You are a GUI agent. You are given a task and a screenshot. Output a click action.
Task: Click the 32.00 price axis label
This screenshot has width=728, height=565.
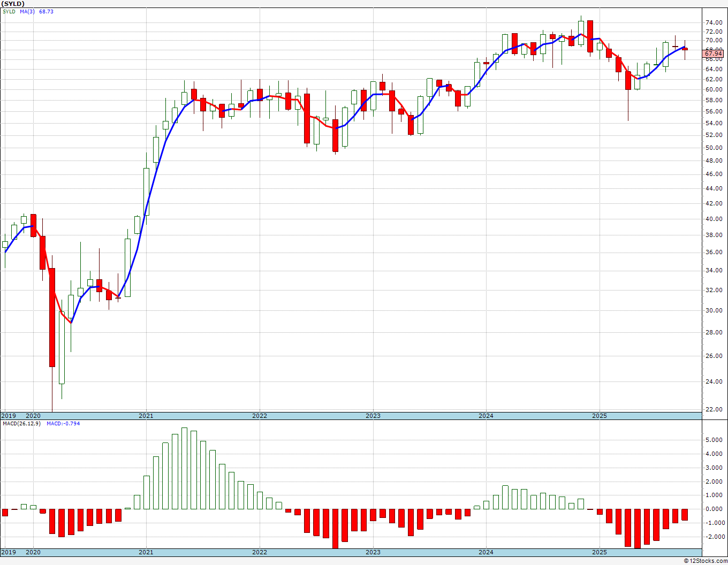point(714,290)
